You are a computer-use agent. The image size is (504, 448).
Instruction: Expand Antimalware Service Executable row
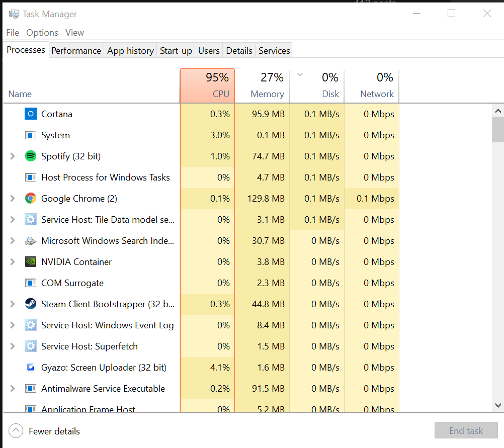pyautogui.click(x=13, y=389)
